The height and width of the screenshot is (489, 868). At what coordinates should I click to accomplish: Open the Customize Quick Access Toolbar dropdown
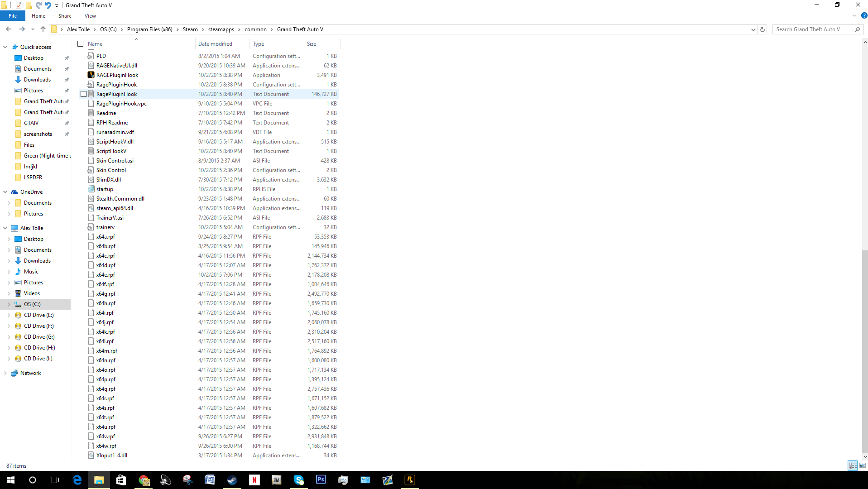(57, 6)
